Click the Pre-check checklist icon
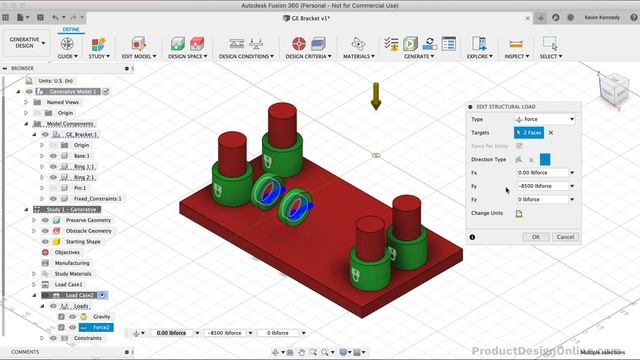The height and width of the screenshot is (360, 640). [x=391, y=44]
